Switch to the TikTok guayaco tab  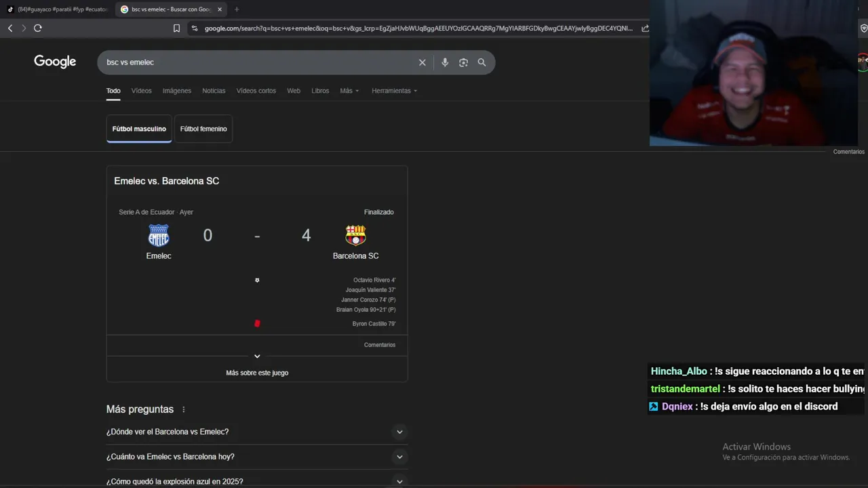coord(58,9)
